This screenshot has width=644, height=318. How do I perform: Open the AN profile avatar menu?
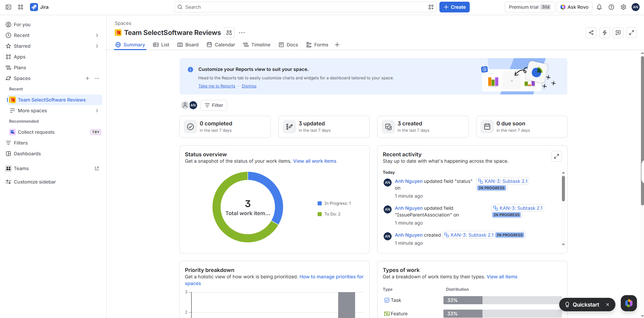(x=636, y=7)
